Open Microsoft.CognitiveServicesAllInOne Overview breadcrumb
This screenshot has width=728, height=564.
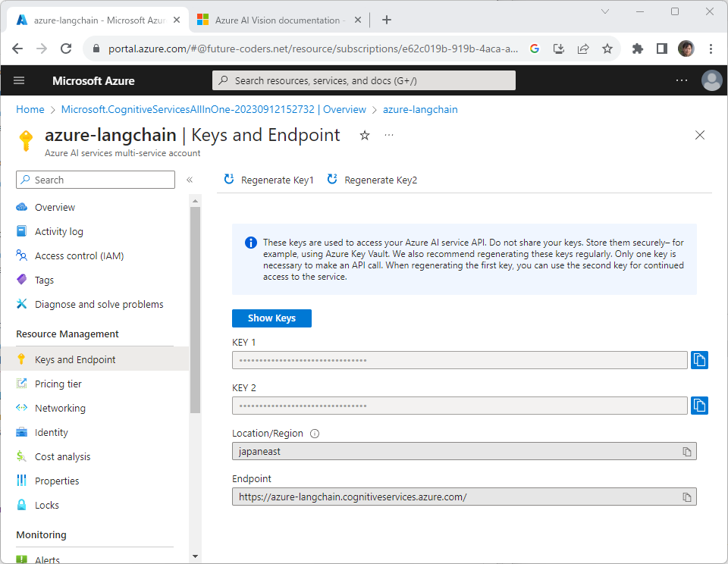click(x=214, y=110)
